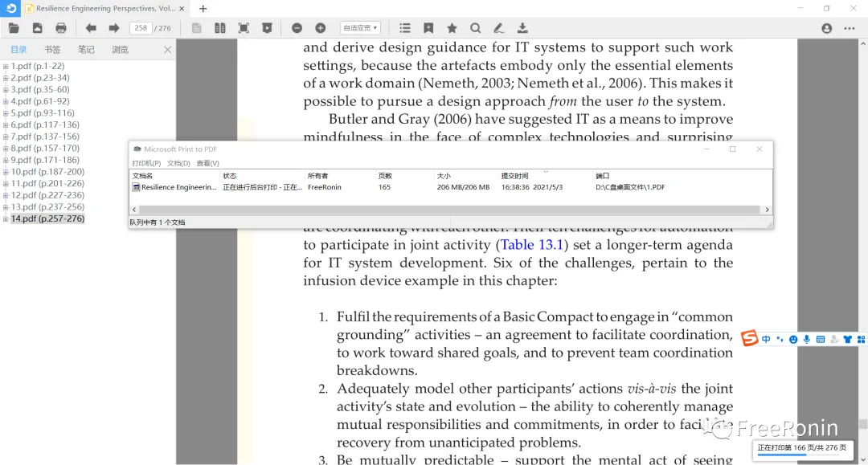Expand the 7.pdf (p.137-156) tree node
The height and width of the screenshot is (465, 868).
coord(6,137)
